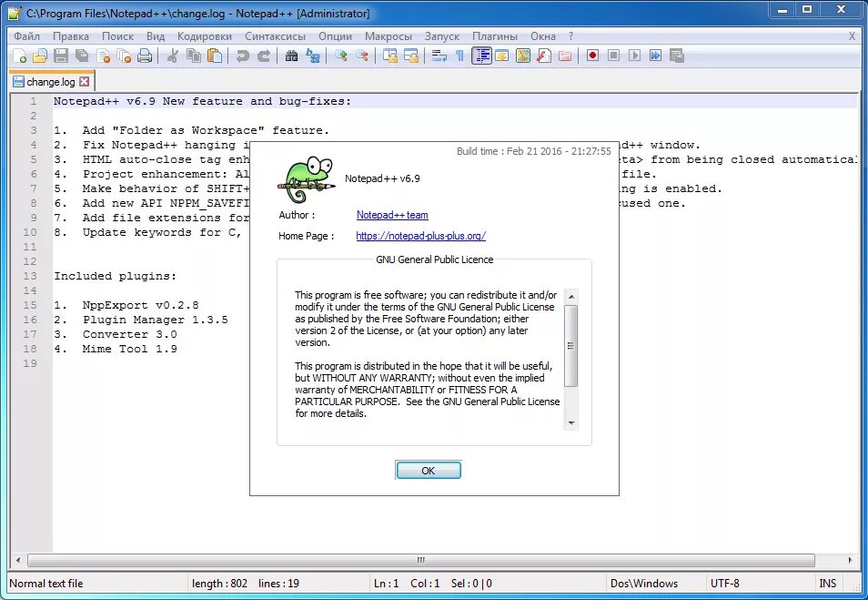The width and height of the screenshot is (868, 600).
Task: Open the Notepad++ team author link
Action: (392, 215)
